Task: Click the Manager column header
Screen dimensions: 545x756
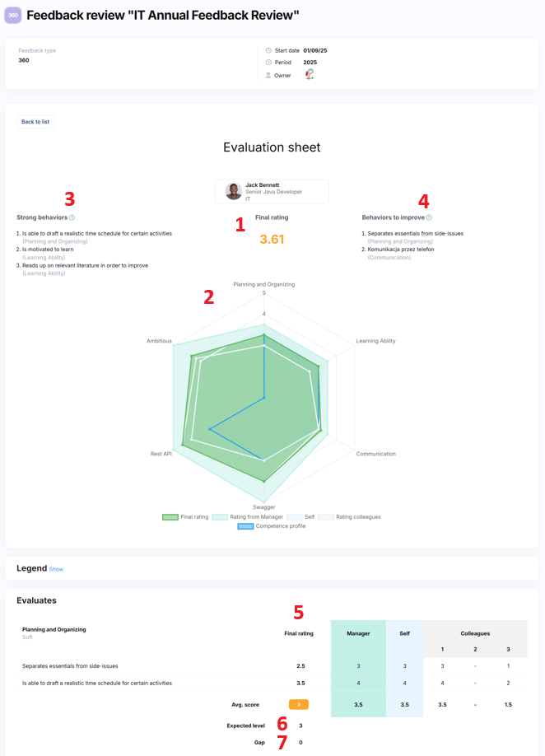Action: click(x=358, y=633)
